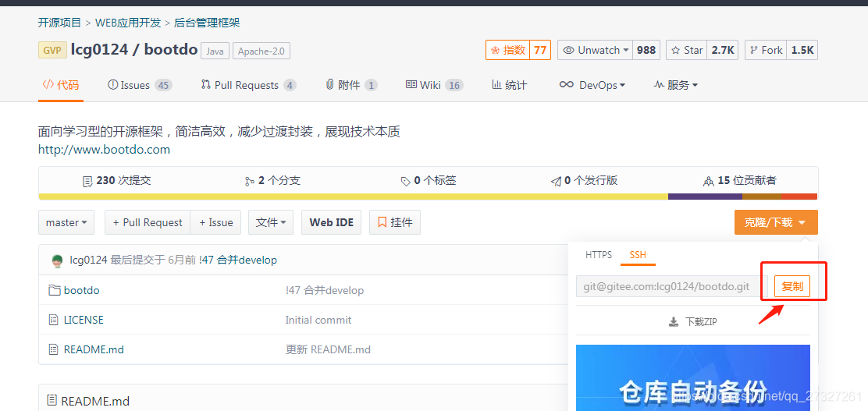868x411 pixels.
Task: Click the yellow language bar segment
Action: [353, 197]
